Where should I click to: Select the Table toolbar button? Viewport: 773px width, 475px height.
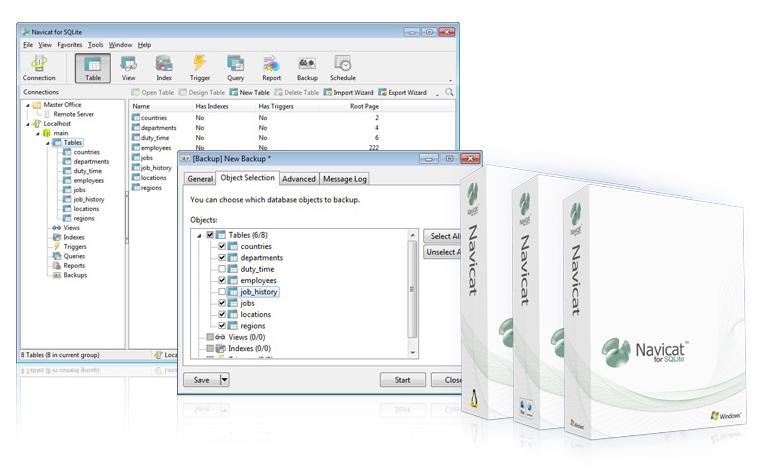[93, 68]
